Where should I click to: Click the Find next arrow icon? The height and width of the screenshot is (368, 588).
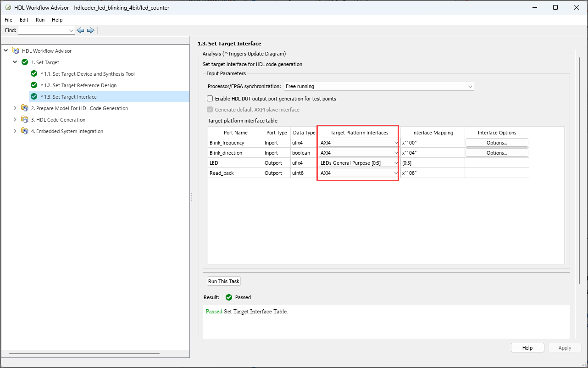90,30
